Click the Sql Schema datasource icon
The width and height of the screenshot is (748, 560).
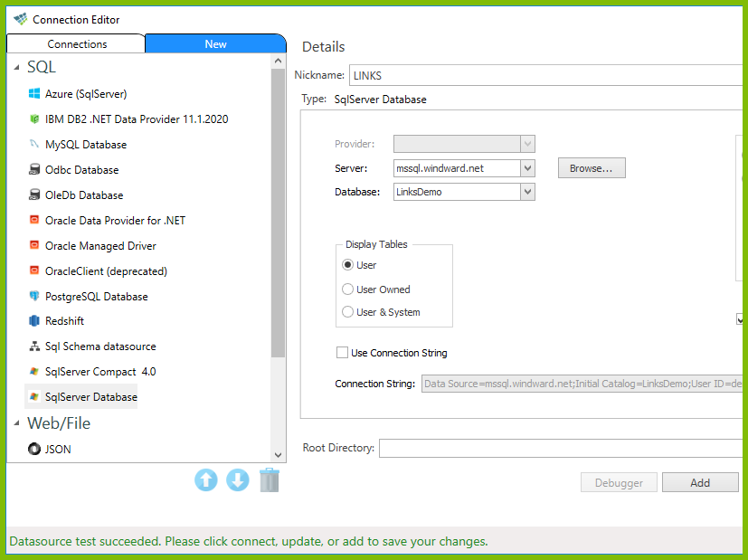click(34, 346)
